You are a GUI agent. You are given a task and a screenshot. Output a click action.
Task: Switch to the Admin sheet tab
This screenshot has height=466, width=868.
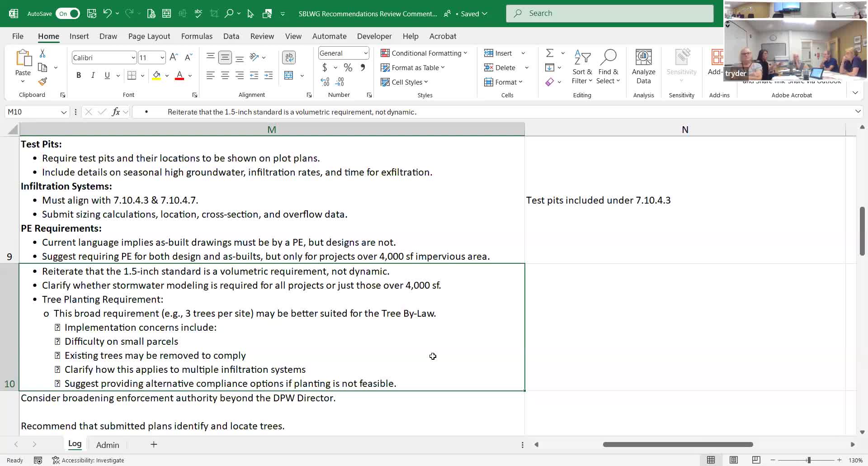108,445
